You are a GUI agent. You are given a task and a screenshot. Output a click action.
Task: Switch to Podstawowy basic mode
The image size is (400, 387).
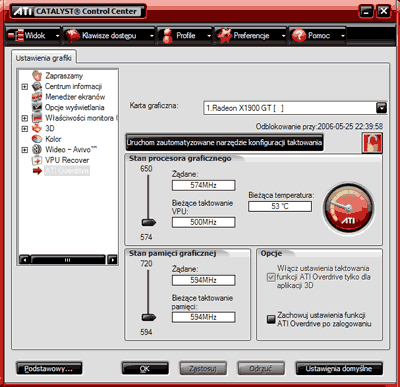[x=49, y=369]
